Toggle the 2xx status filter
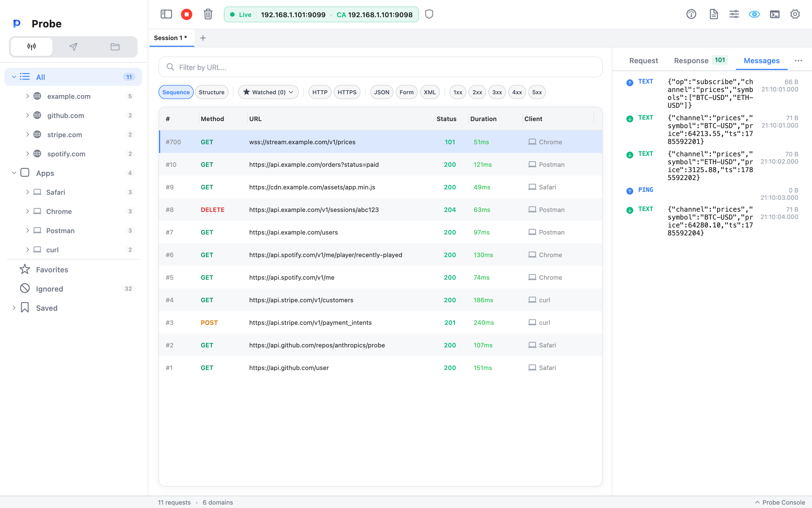The image size is (812, 508). coord(477,92)
